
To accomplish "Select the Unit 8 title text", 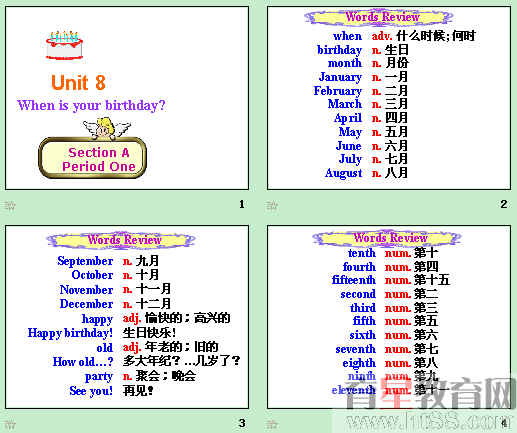I will [78, 83].
